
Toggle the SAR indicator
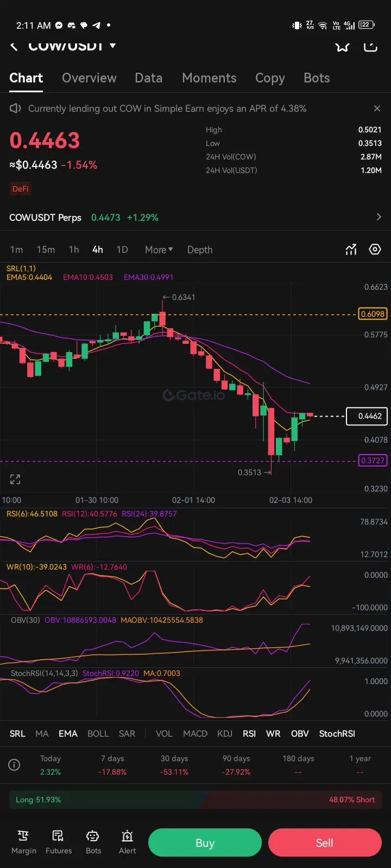tap(127, 733)
